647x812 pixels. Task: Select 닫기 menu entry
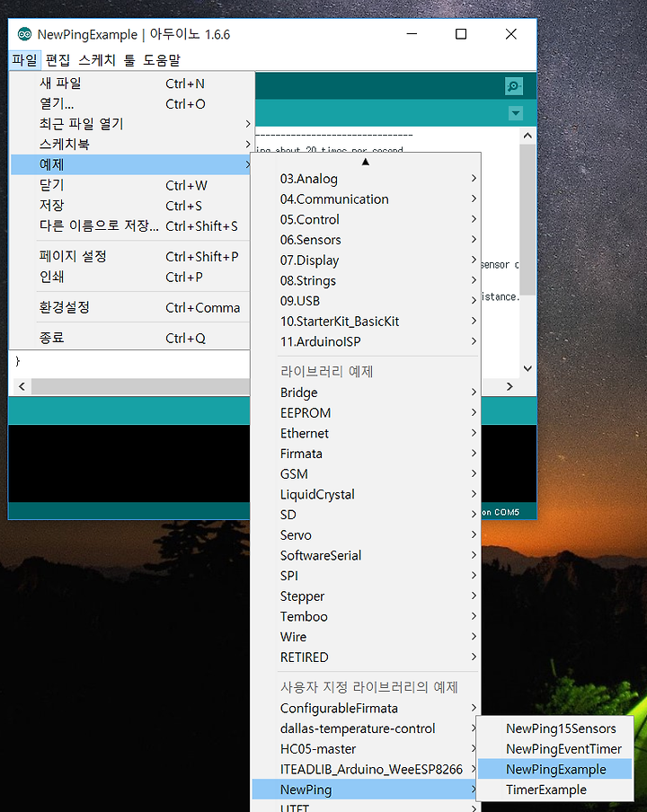tap(131, 185)
